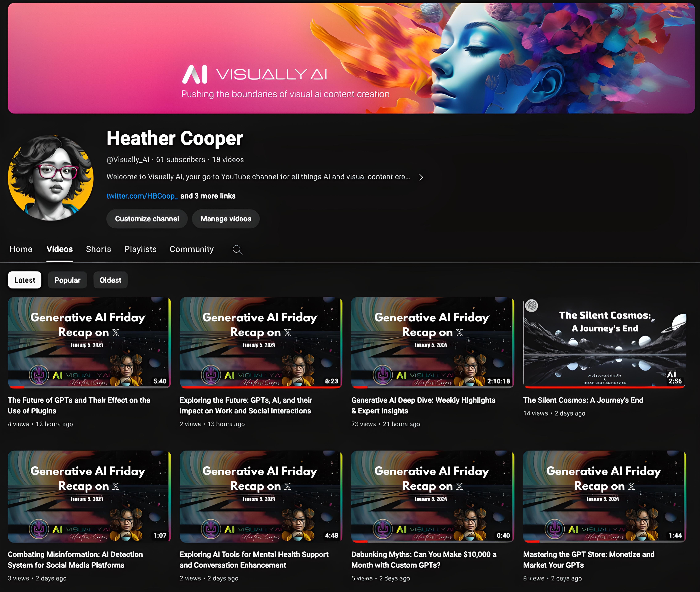Select the Latest filter chip
Screen dimensions: 700x592
[24, 280]
